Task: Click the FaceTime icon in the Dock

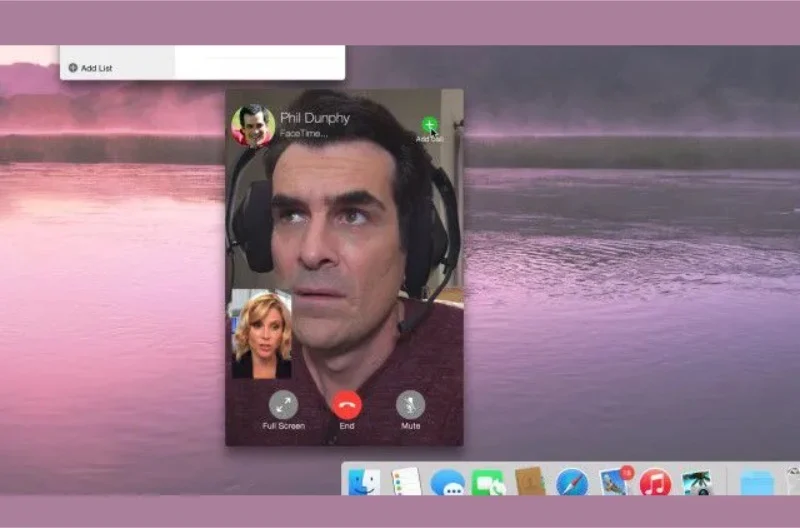Action: (x=488, y=483)
